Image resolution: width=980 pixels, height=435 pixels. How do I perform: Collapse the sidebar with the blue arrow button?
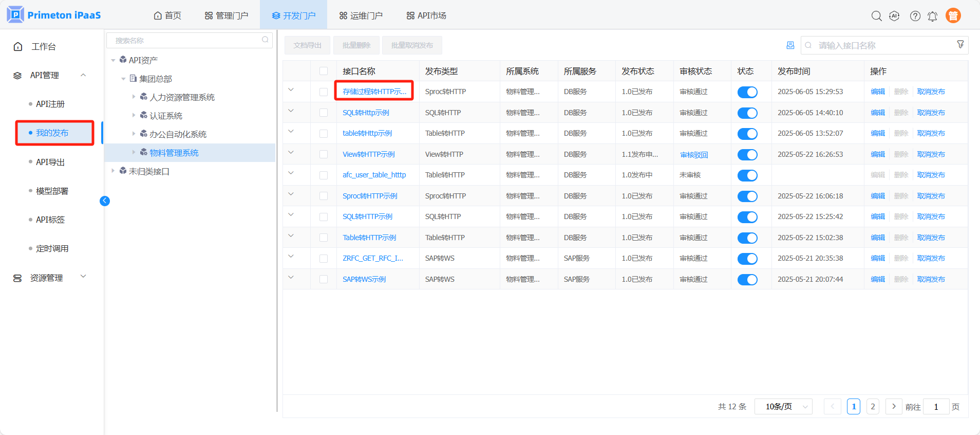pos(105,201)
